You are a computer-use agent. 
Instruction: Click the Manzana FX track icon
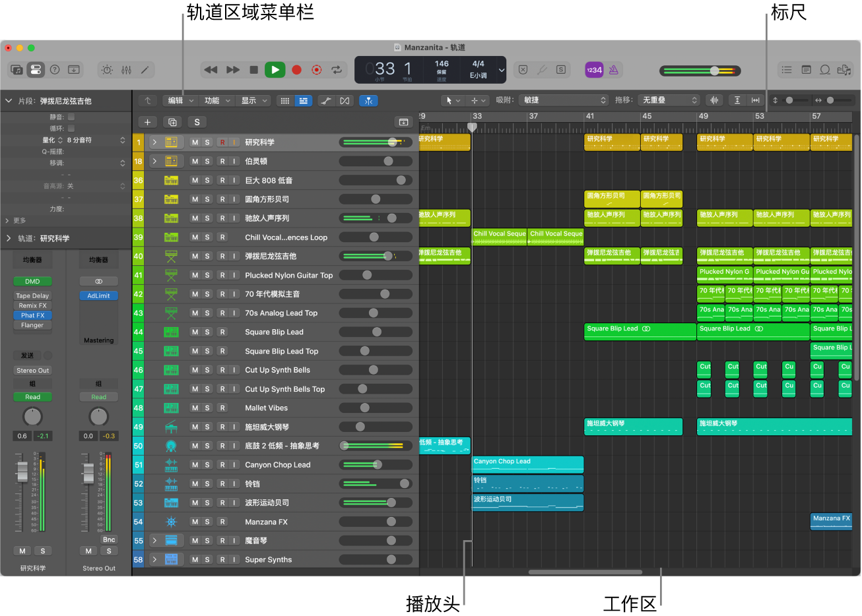[x=171, y=522]
